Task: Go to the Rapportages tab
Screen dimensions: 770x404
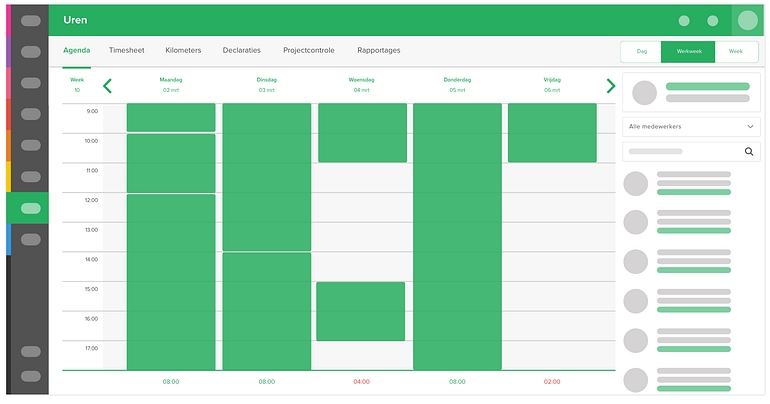Action: [378, 50]
